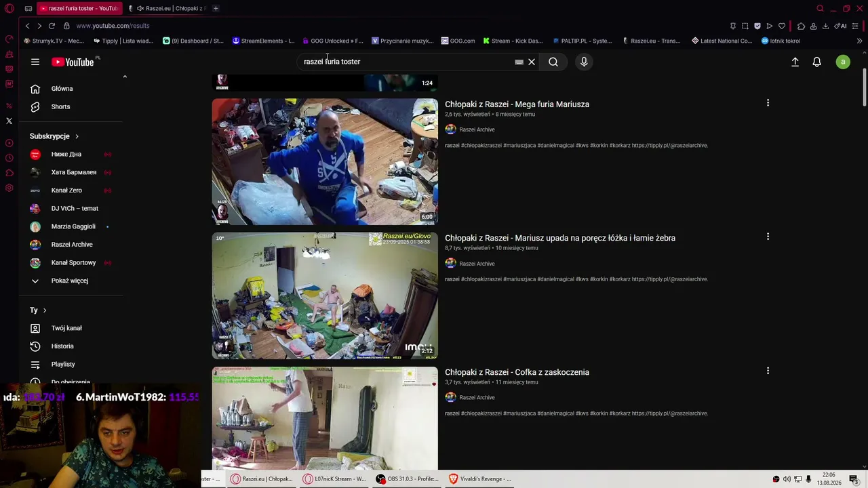
Task: Go back with the browser back arrow
Action: pos(27,26)
